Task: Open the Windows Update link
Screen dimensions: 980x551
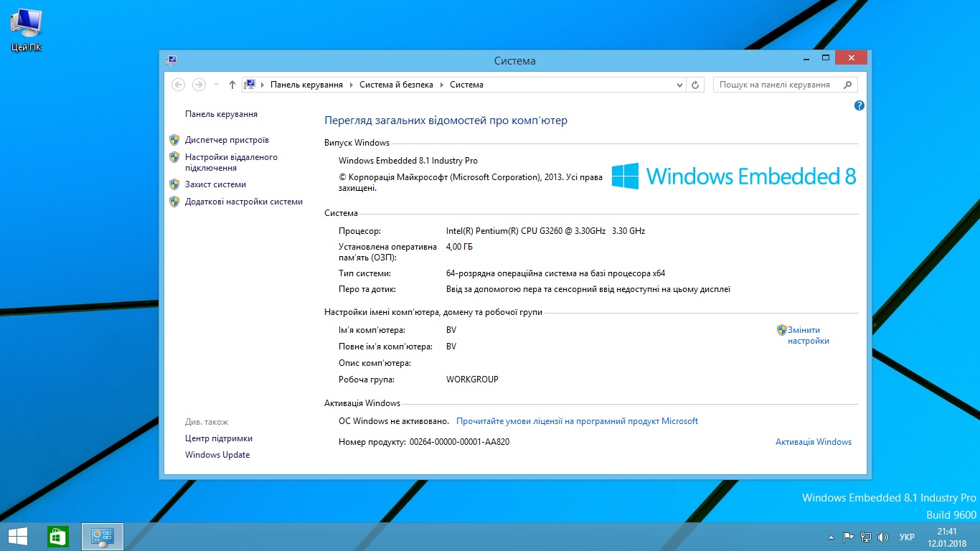Action: 217,455
